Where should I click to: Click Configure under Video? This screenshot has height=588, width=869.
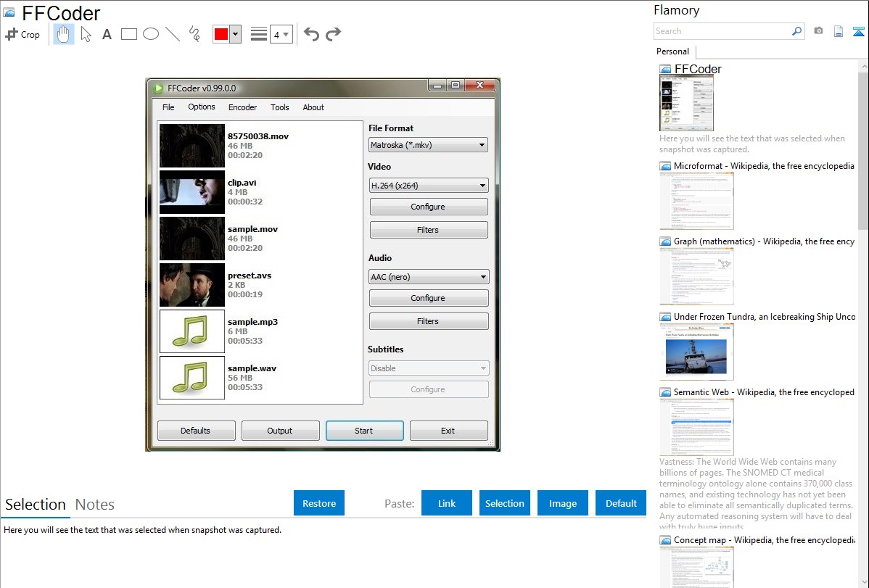click(429, 207)
